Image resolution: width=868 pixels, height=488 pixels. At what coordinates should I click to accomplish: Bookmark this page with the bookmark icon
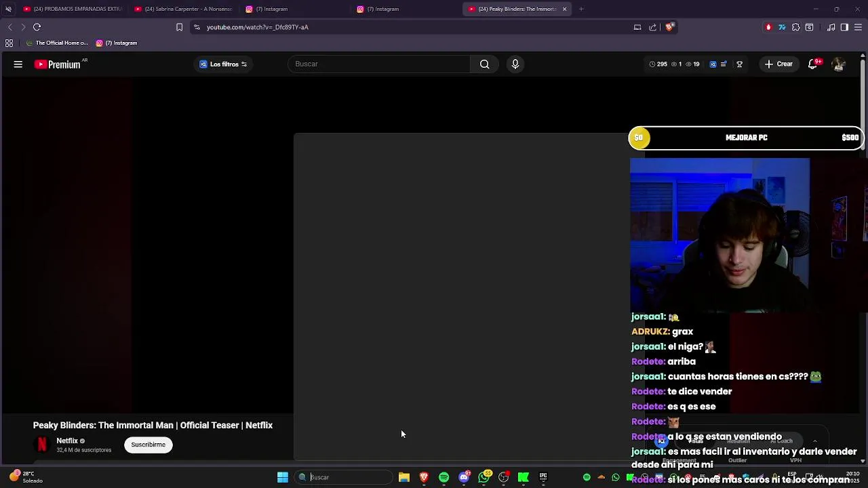tap(179, 27)
